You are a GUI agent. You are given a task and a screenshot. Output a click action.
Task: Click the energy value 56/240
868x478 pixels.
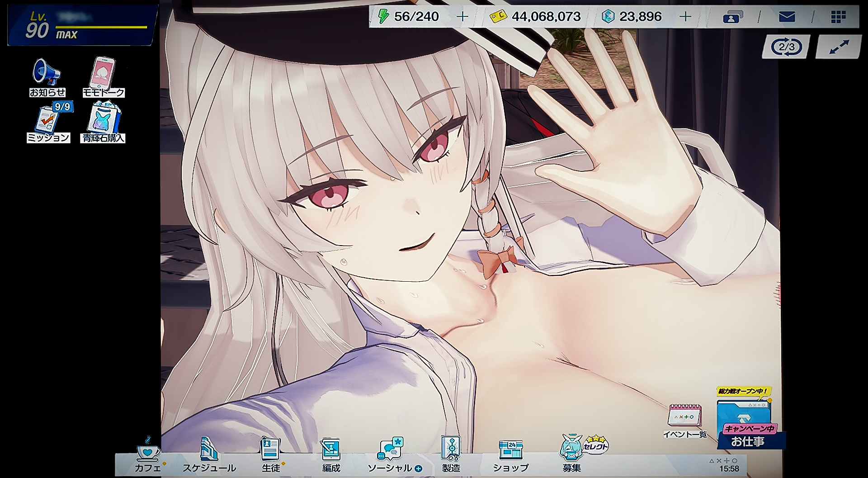[416, 17]
